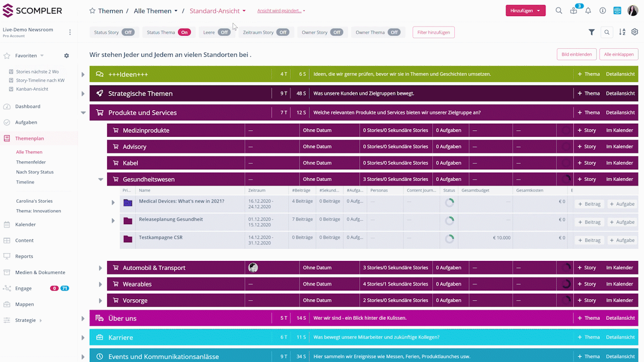Expand the Strategische Themen section
Viewport: 644px width, 362px height.
coord(83,94)
